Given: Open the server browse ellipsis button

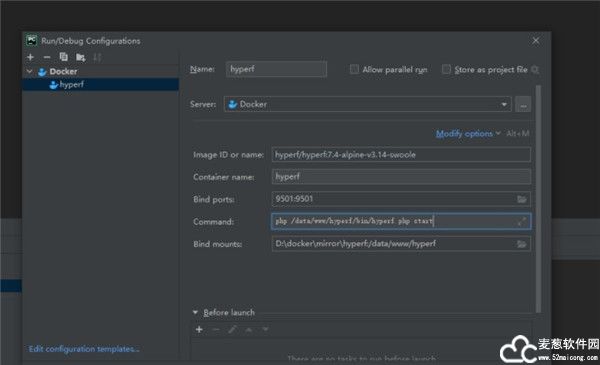Looking at the screenshot, I should 523,104.
